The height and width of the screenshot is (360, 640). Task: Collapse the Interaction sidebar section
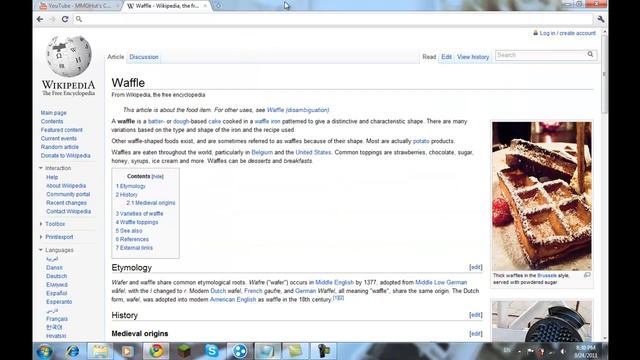(41, 168)
